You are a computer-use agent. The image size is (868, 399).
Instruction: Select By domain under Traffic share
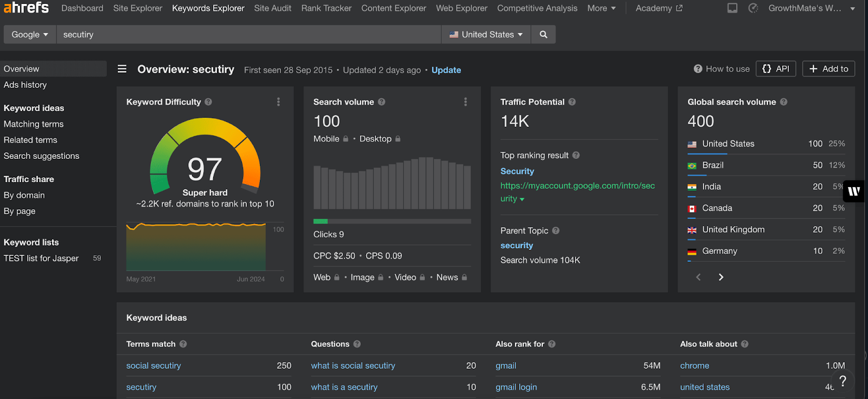[x=24, y=195]
